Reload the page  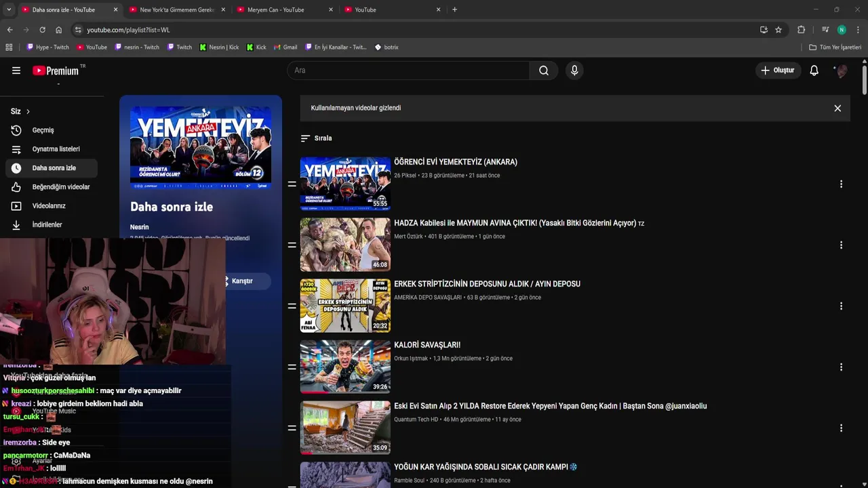(x=42, y=30)
